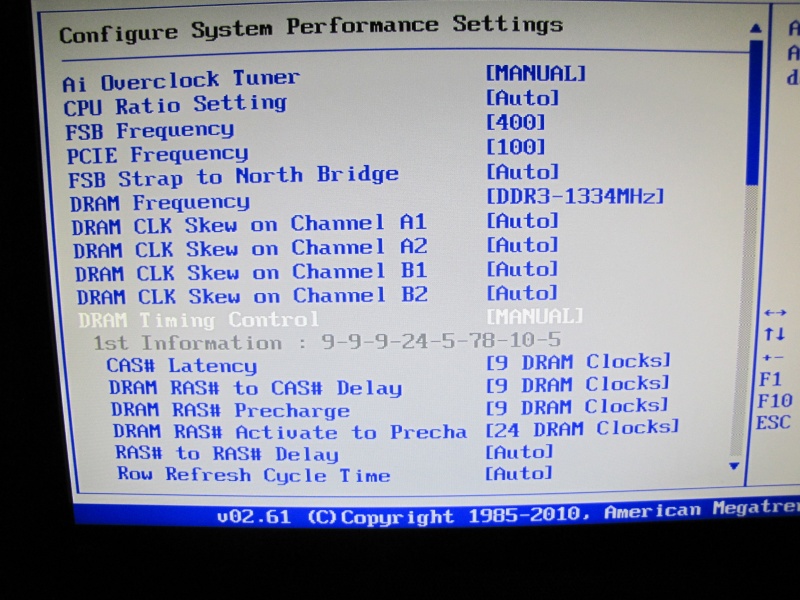The width and height of the screenshot is (800, 600).
Task: Select DRAM CLK Skew on Channel B1
Action: click(x=251, y=272)
